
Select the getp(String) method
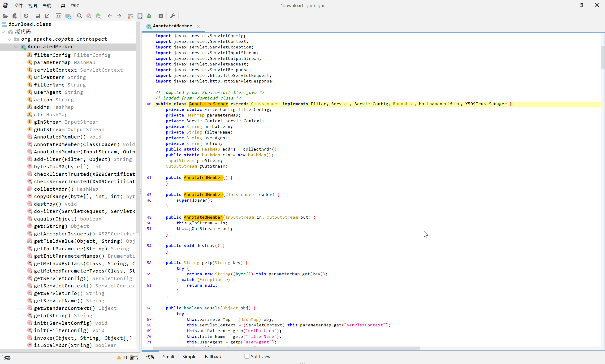(63, 316)
